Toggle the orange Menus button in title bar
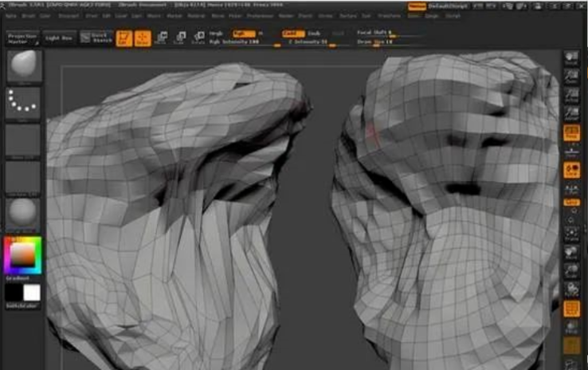Screen dimensions: 588x370 tap(417, 6)
